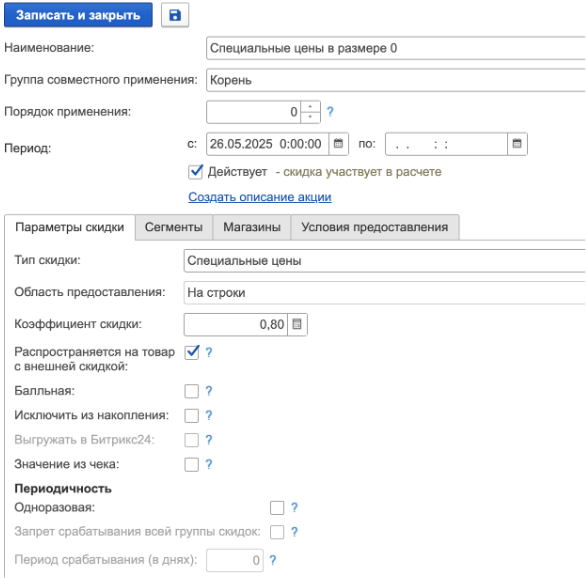Click help icon next to Одноразовая

click(x=294, y=507)
